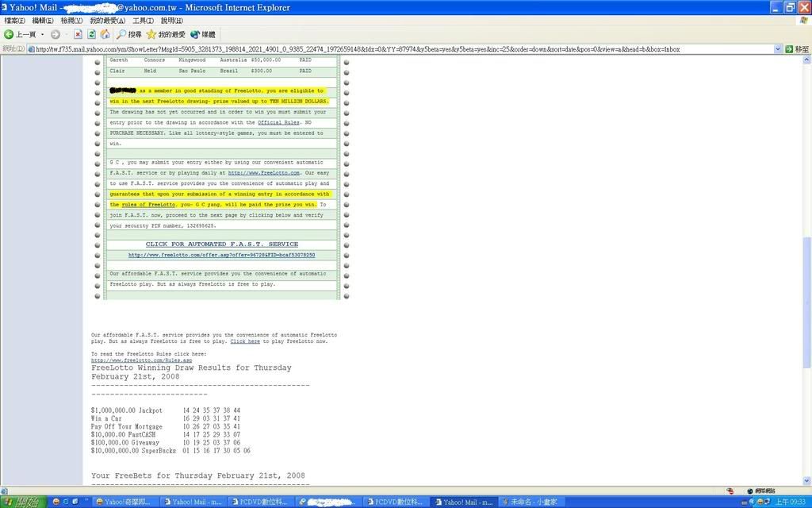Click the Windows flag throbber icon
The image size is (812, 508).
803,20
